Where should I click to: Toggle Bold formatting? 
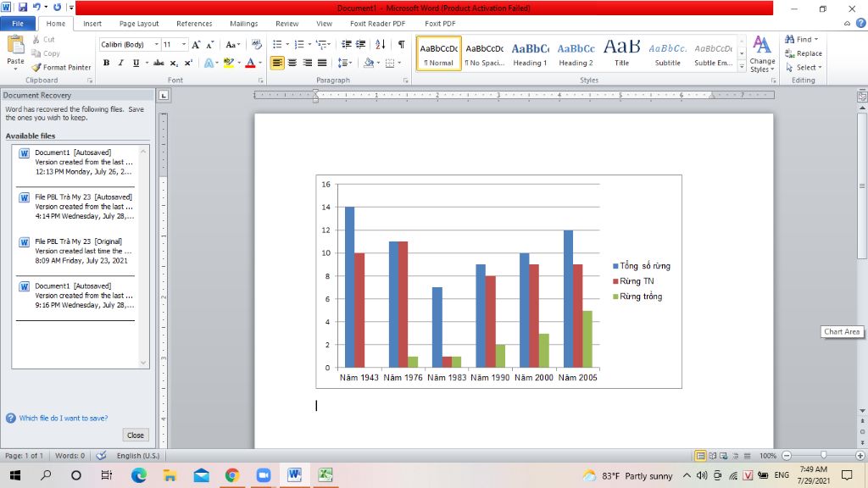point(106,63)
